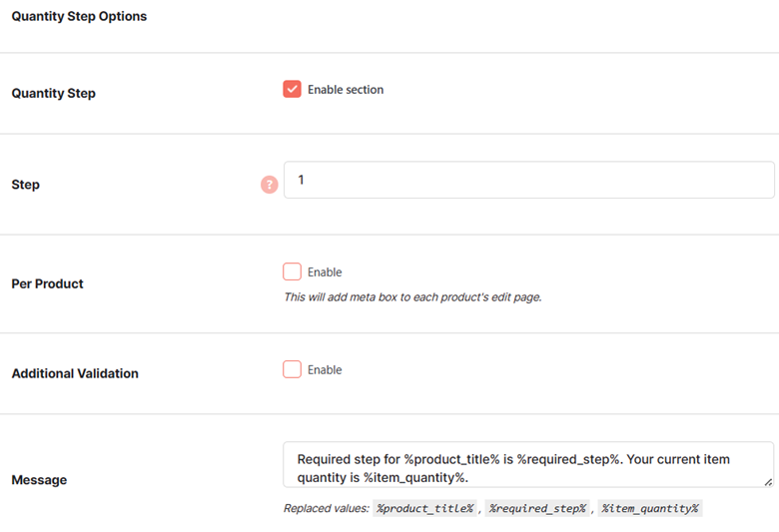Click the Quantity Step row label
This screenshot has height=532, width=779.
53,94
